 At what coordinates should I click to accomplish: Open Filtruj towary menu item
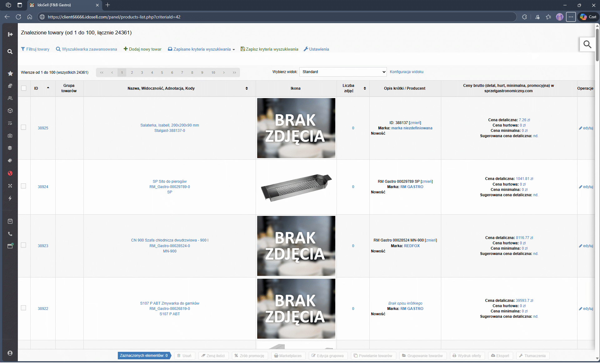pyautogui.click(x=35, y=49)
